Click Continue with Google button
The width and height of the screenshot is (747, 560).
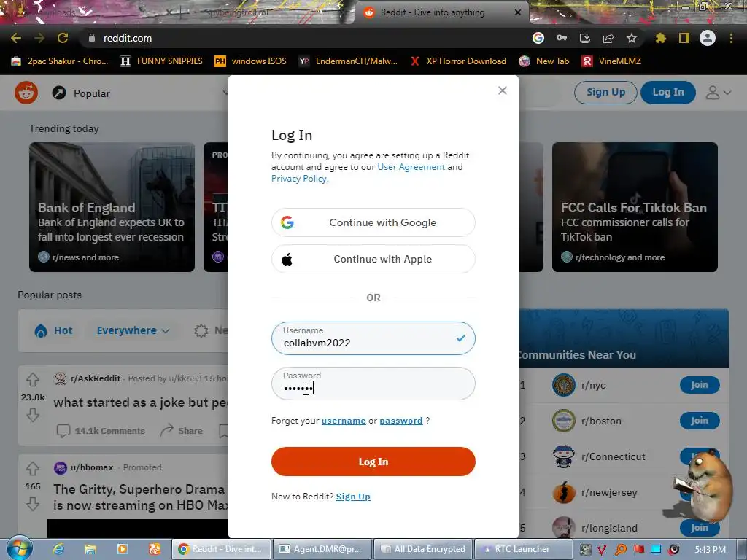coord(373,222)
